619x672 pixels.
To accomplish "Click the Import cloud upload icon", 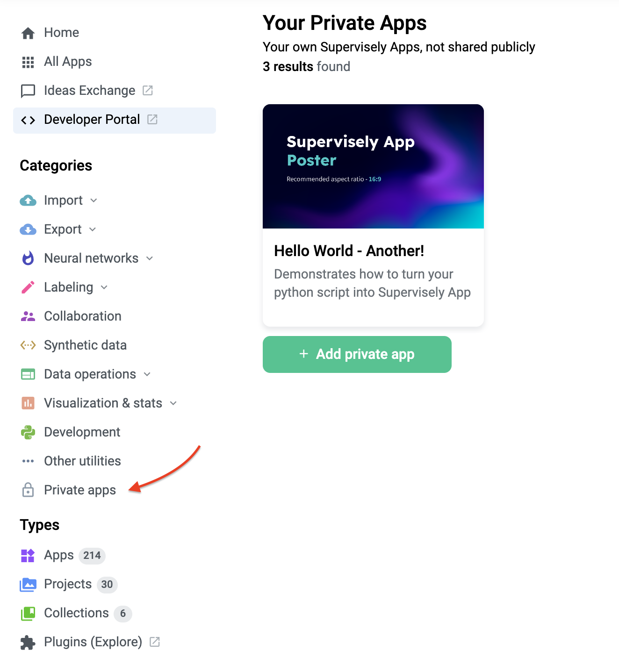I will [x=28, y=200].
